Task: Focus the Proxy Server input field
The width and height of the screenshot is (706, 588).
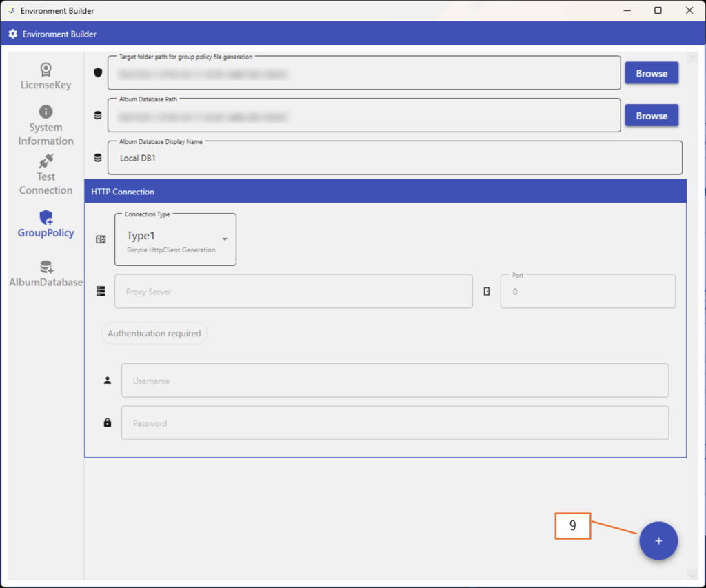Action: (294, 292)
